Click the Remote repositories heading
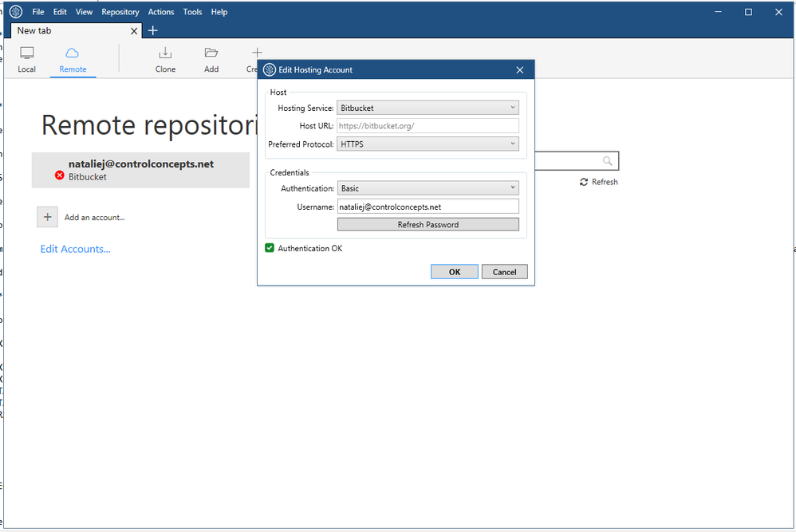The height and width of the screenshot is (532, 796). click(x=150, y=125)
